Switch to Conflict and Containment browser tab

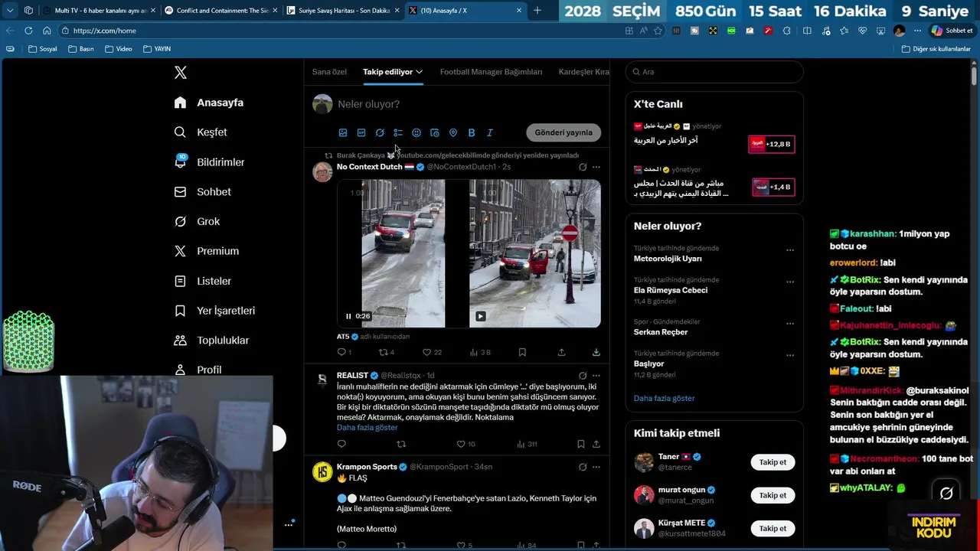click(220, 11)
